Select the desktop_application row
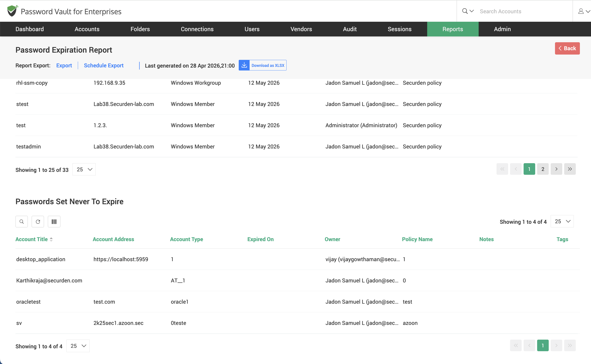 [297, 259]
